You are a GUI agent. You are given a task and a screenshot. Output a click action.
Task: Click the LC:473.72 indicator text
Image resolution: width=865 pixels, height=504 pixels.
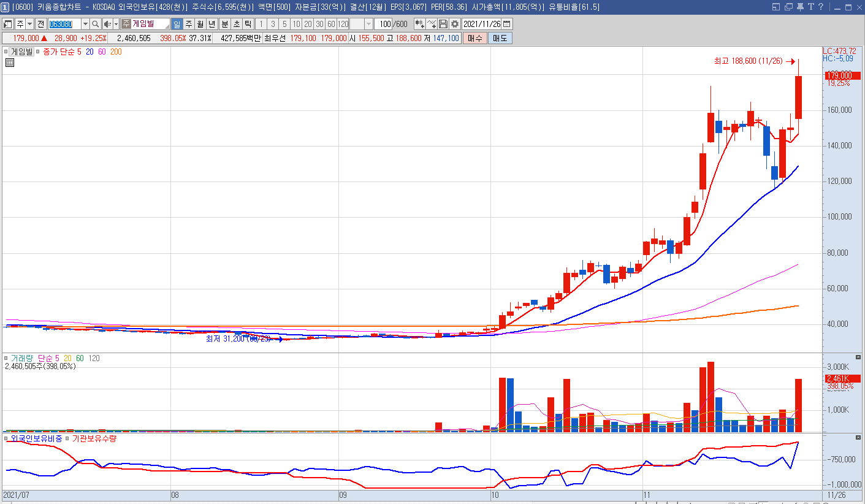[839, 51]
